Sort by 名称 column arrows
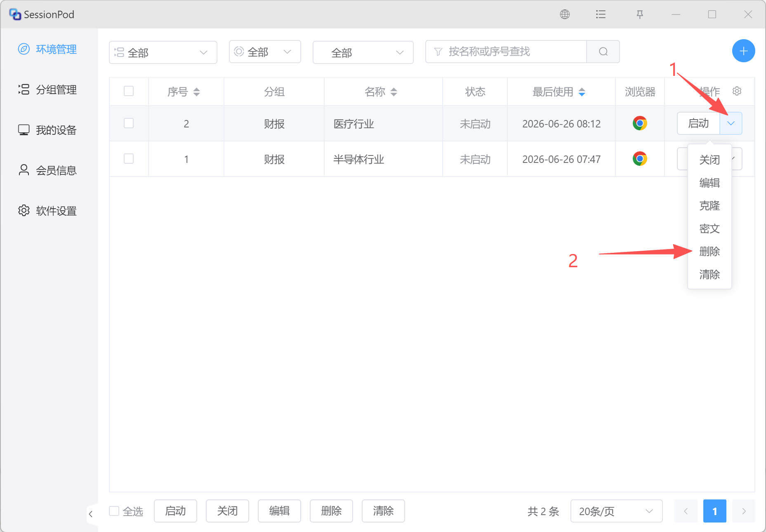 [394, 92]
